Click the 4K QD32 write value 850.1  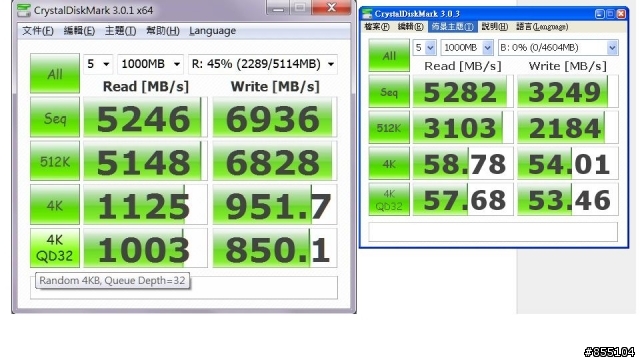click(x=274, y=248)
